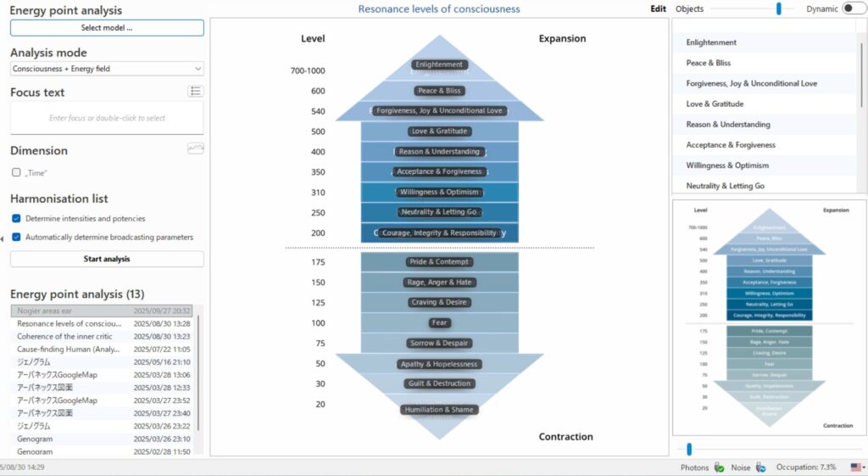
Task: Click the Focus text list icon
Action: pos(195,92)
